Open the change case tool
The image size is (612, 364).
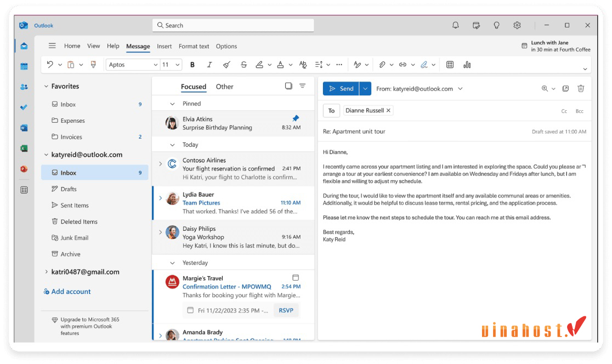tap(303, 65)
